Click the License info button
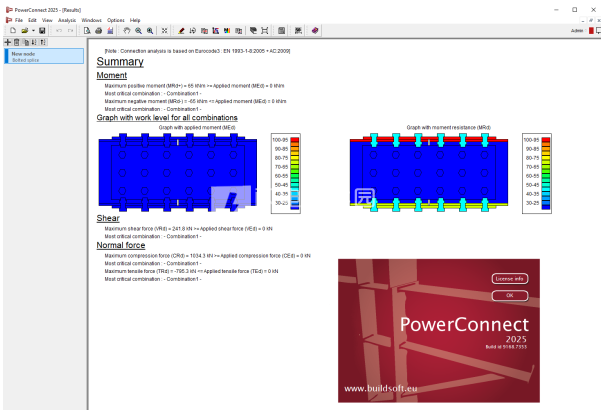 tap(510, 279)
